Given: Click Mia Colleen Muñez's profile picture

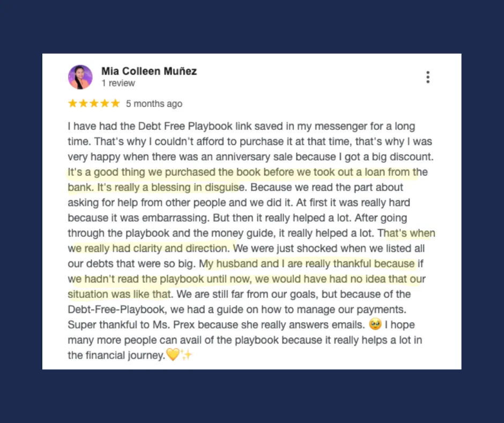Looking at the screenshot, I should point(80,77).
